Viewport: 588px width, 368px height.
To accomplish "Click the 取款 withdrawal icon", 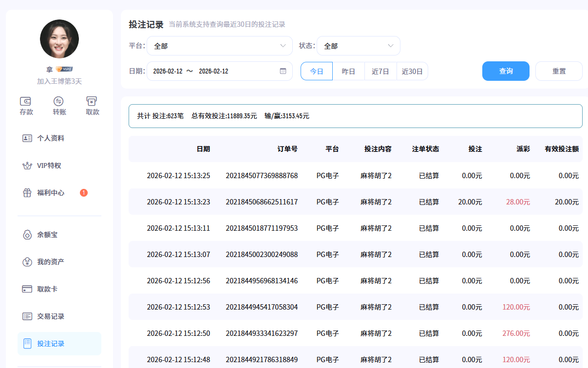I will pyautogui.click(x=92, y=106).
